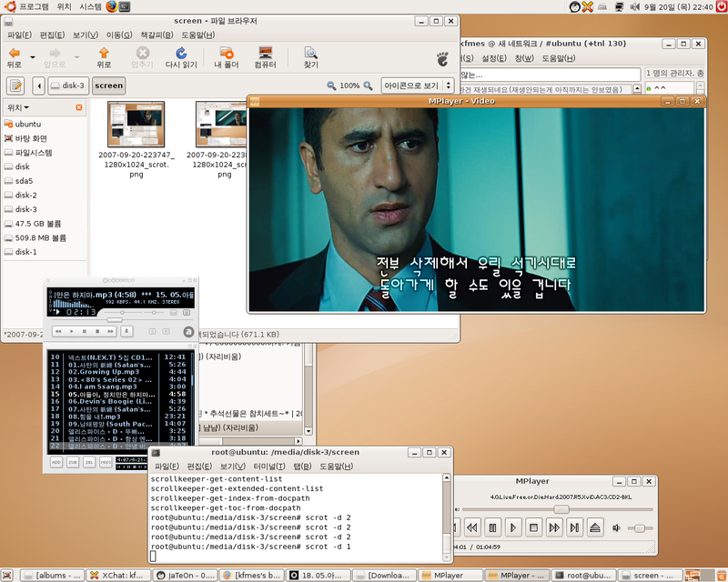Viewport: 728px width, 582px height.
Task: Go up to the parent folder
Action: point(104,57)
